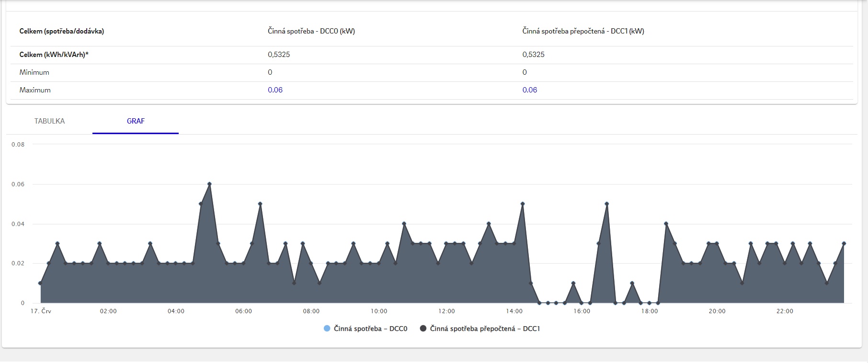The image size is (868, 363).
Task: Open the DCC0 maximum value 0.06 link
Action: pyautogui.click(x=275, y=90)
